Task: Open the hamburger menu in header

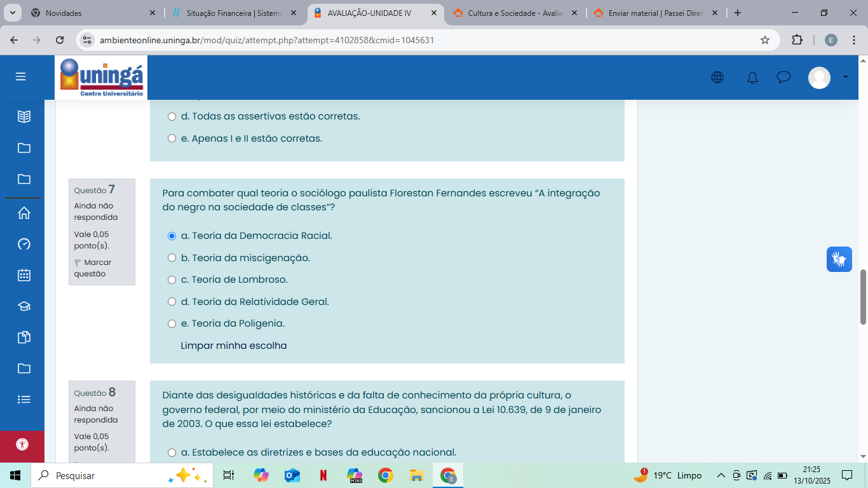Action: [21, 77]
